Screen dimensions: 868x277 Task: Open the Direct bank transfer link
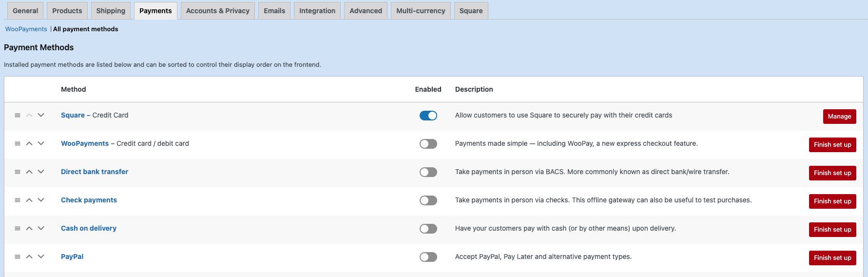point(95,172)
